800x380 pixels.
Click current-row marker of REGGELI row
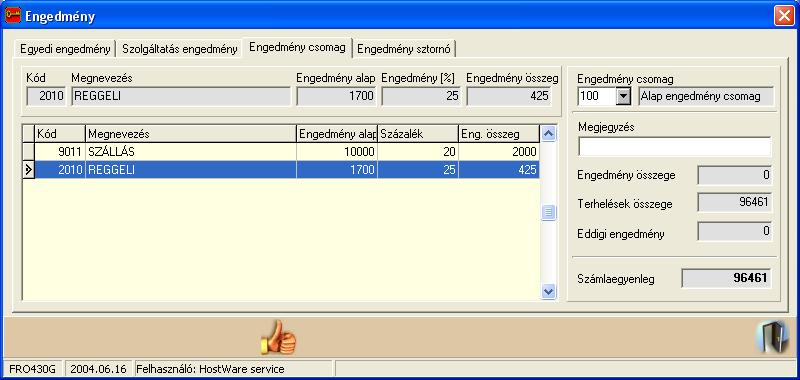[x=29, y=169]
